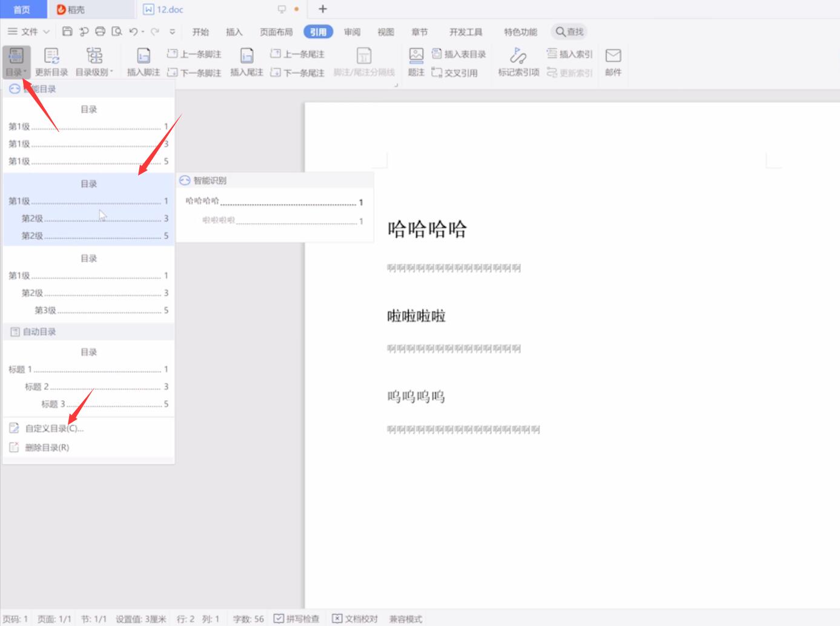Click 页面: 1/1 in status bar

coord(55,619)
